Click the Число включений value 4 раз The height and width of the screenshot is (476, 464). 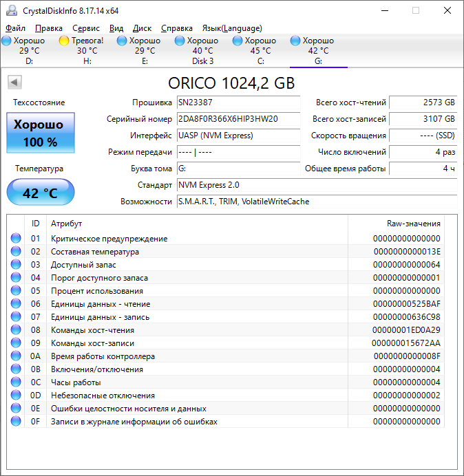423,152
